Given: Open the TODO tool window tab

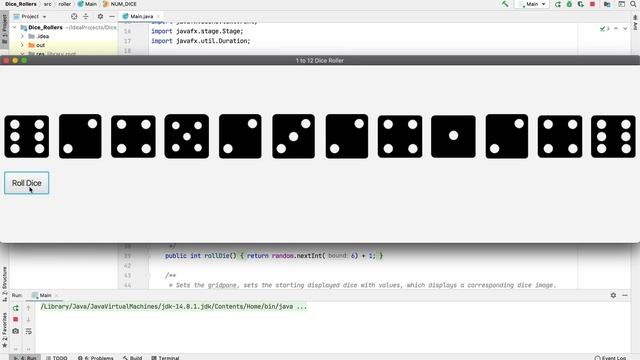Looking at the screenshot, I should tap(57, 358).
